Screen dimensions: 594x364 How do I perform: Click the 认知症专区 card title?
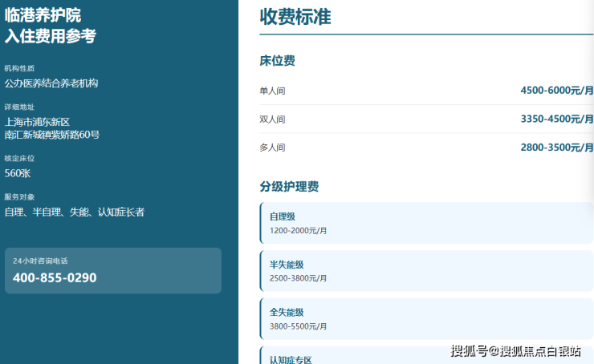coord(291,359)
